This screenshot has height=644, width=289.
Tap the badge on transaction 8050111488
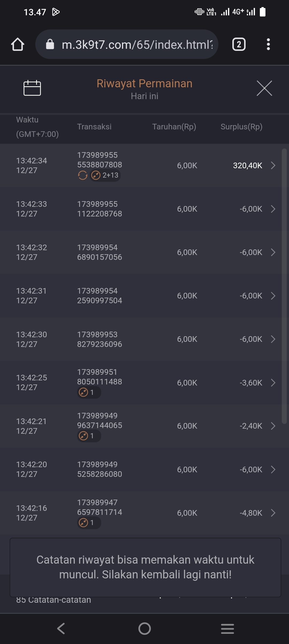[89, 392]
